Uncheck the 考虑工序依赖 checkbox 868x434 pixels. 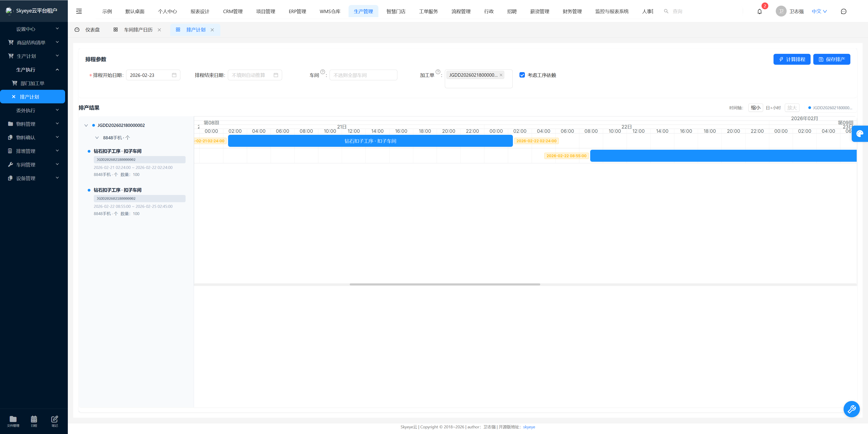point(522,75)
